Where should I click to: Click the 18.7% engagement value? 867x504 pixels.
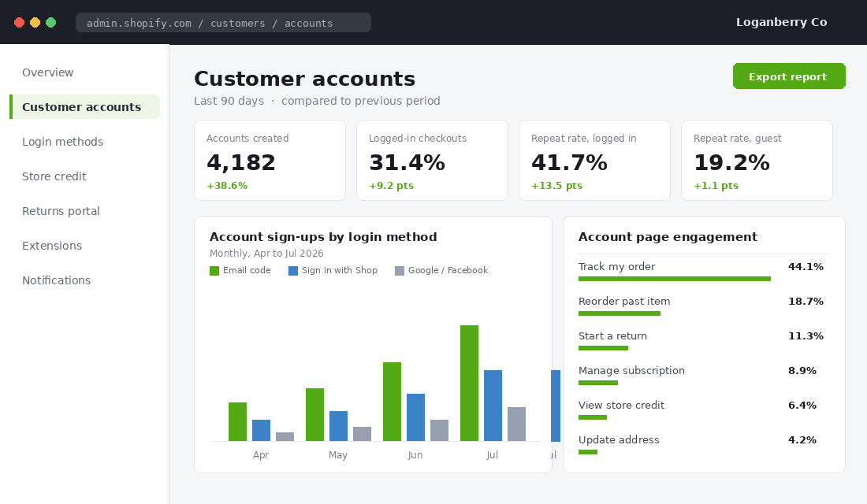[x=806, y=301]
